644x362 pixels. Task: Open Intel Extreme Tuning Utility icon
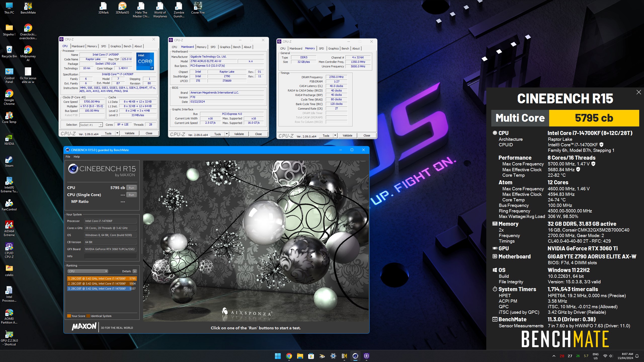(x=9, y=185)
